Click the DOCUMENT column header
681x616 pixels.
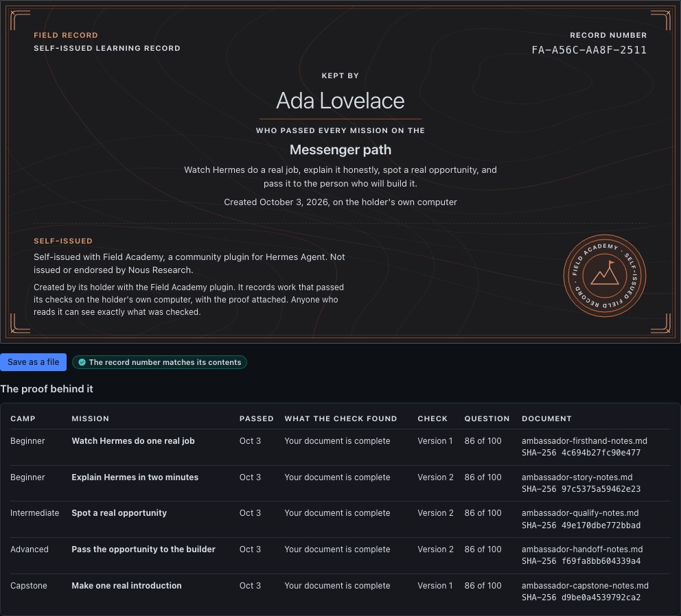(546, 418)
